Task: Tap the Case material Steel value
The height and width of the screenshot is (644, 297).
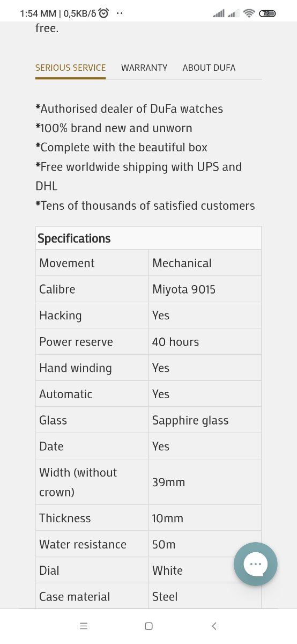Action: pos(165,596)
